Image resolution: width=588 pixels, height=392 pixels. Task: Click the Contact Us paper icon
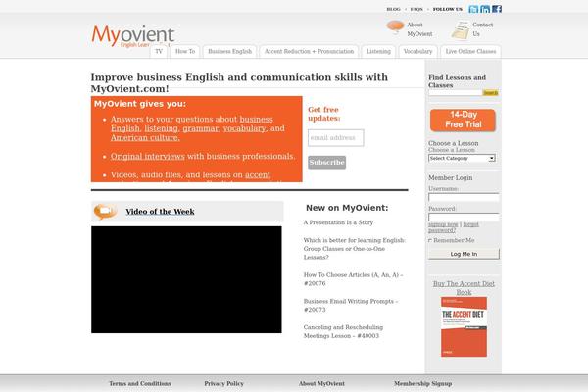461,30
